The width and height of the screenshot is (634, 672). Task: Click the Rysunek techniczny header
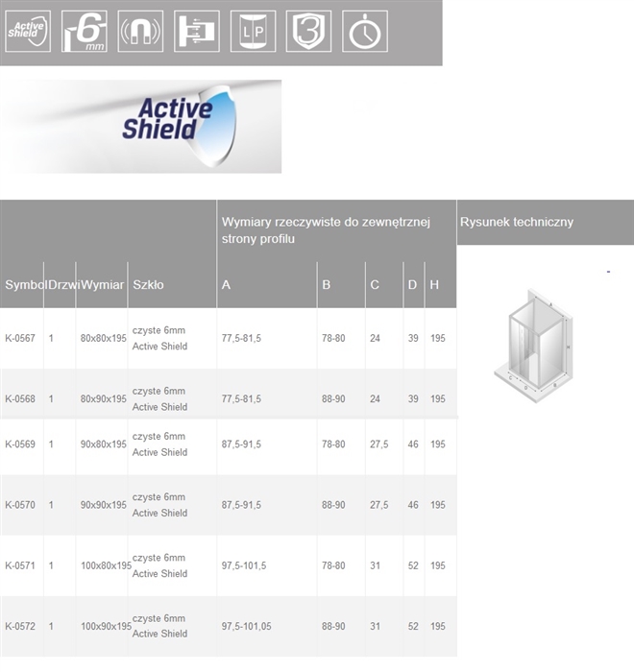click(517, 222)
